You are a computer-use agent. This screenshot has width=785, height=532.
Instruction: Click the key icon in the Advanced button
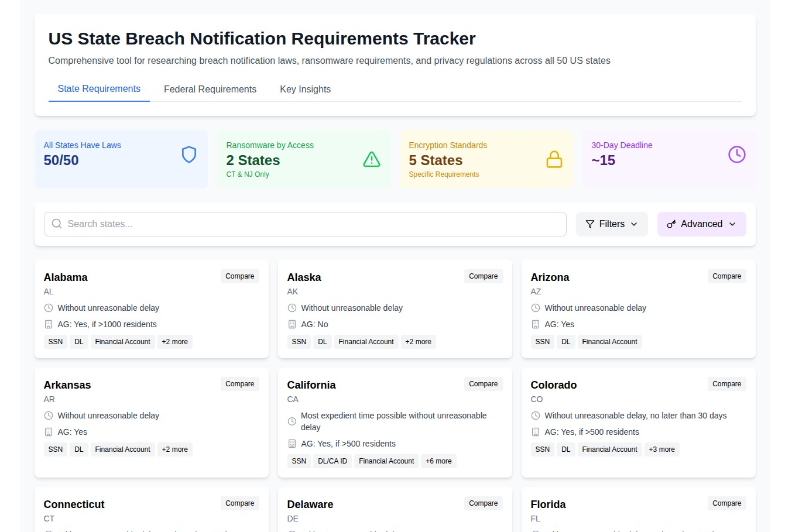(x=671, y=224)
